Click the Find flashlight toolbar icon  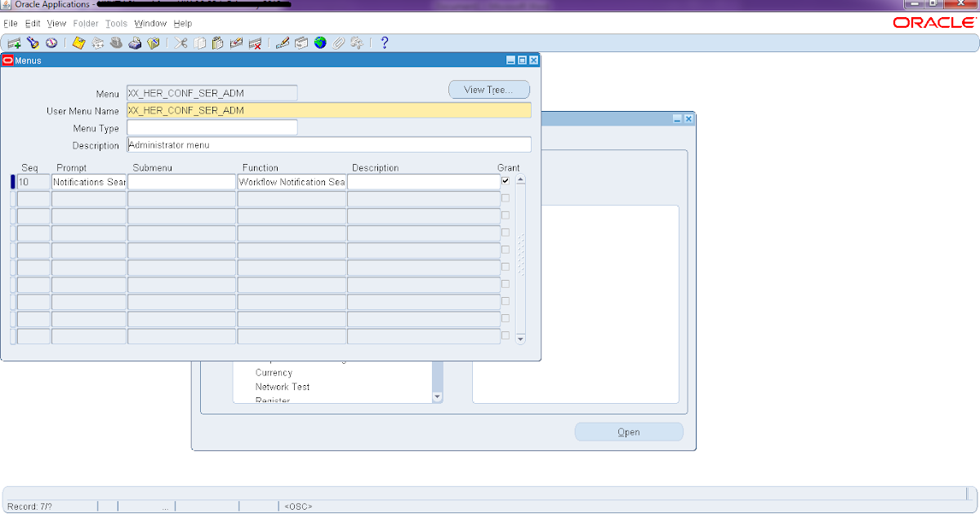coord(33,43)
